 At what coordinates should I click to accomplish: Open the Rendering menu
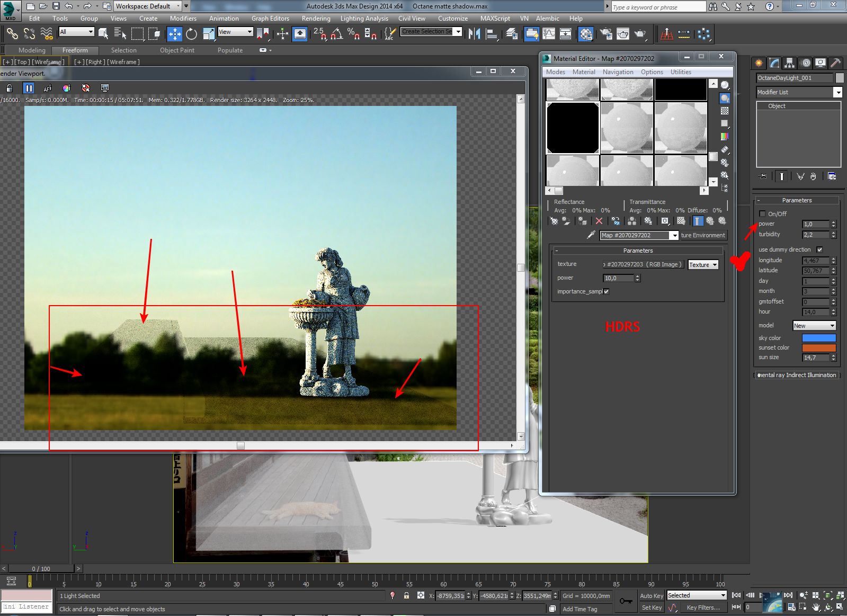coord(316,19)
